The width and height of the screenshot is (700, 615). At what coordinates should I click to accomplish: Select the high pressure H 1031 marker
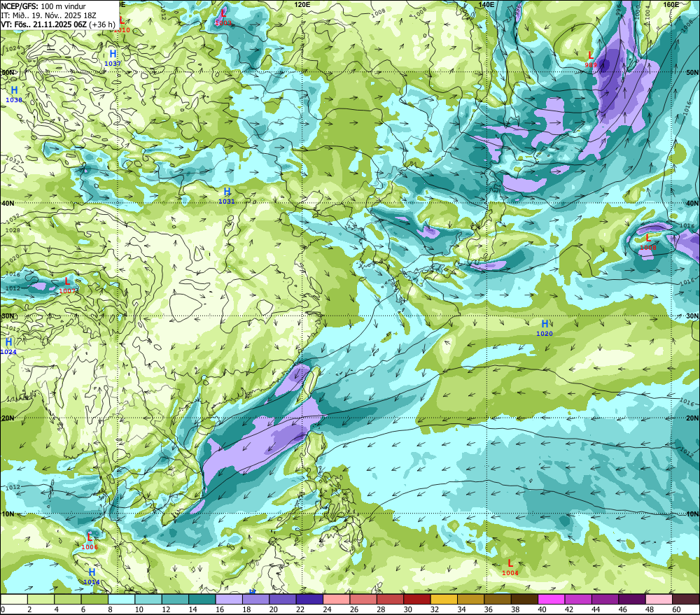pyautogui.click(x=227, y=195)
